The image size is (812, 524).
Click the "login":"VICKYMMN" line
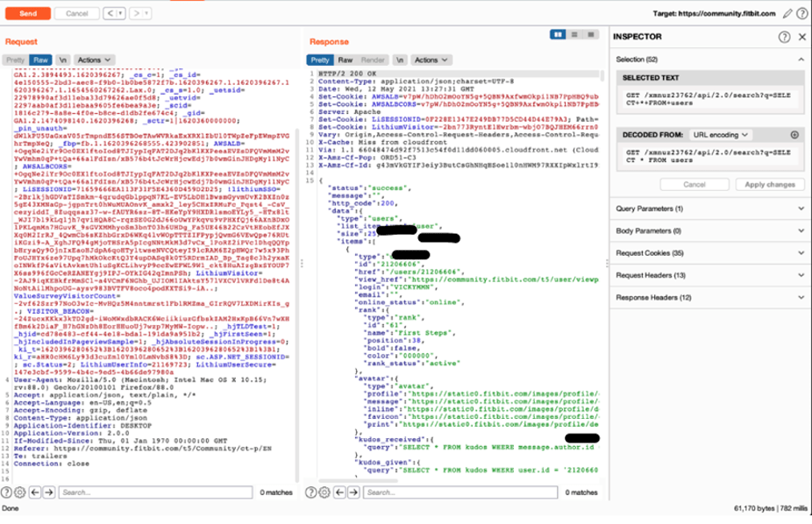pyautogui.click(x=398, y=287)
